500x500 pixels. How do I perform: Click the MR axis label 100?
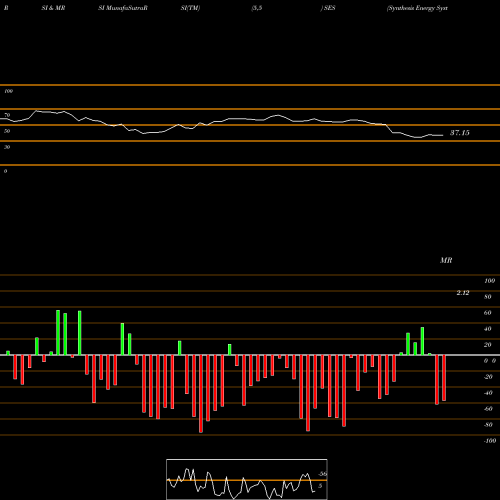click(490, 281)
